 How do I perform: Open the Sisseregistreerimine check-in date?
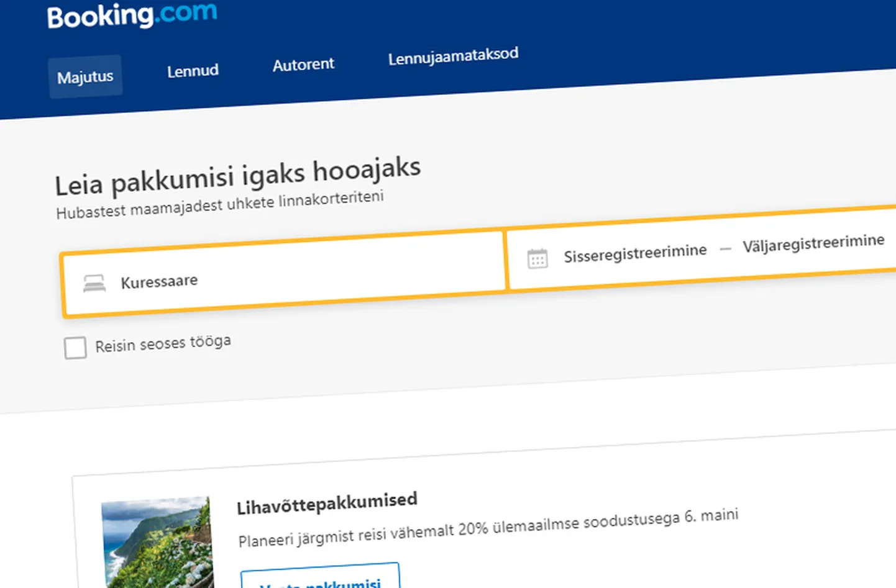pos(635,253)
